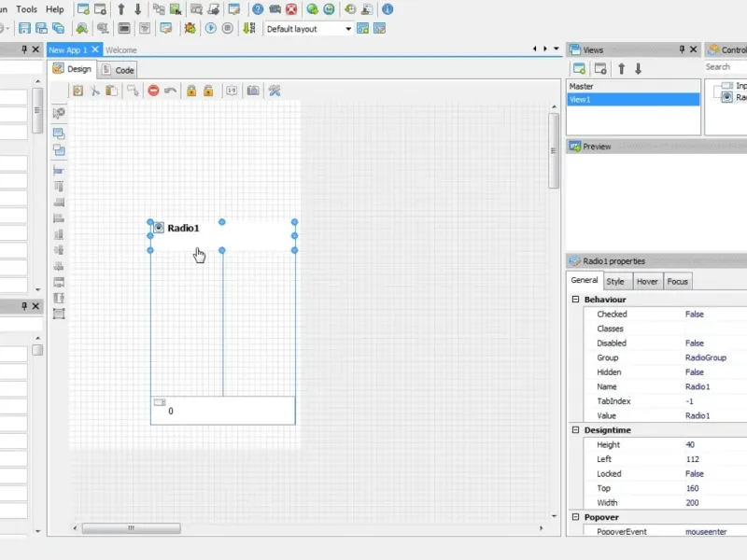Click the first padlock lock icon
This screenshot has height=560, width=747.
[x=190, y=91]
